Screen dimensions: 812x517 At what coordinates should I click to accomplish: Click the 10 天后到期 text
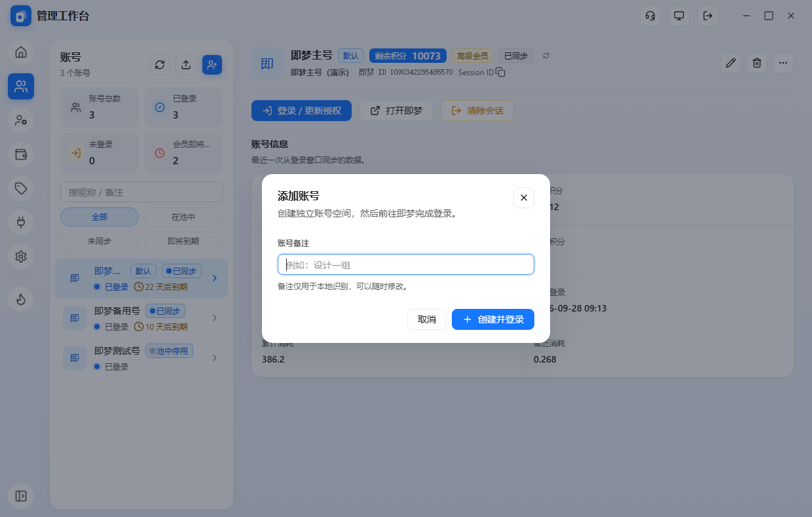click(166, 327)
